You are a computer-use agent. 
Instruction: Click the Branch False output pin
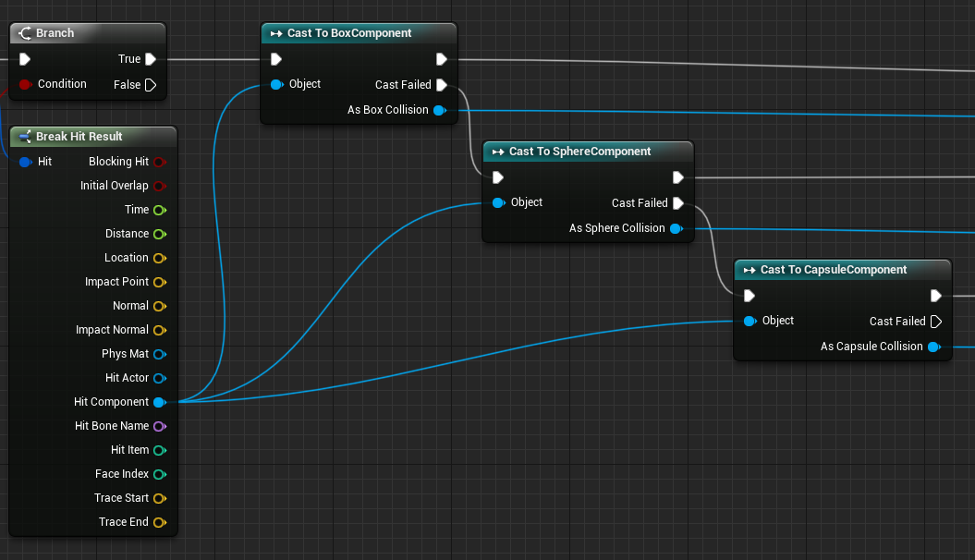tap(151, 84)
